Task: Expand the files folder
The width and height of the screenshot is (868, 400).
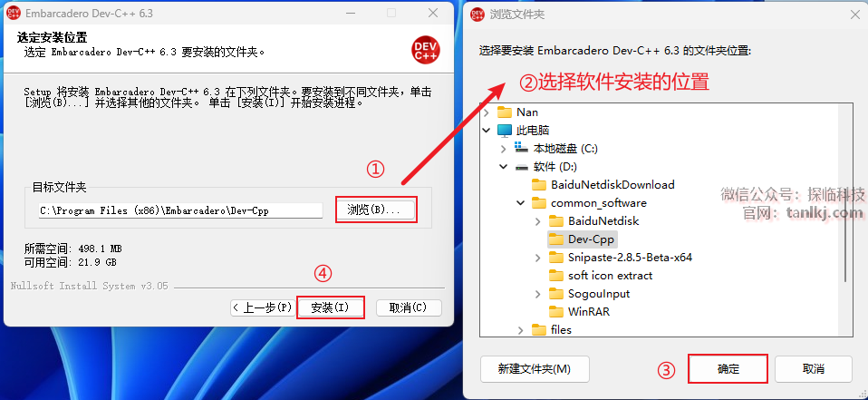Action: pos(520,330)
